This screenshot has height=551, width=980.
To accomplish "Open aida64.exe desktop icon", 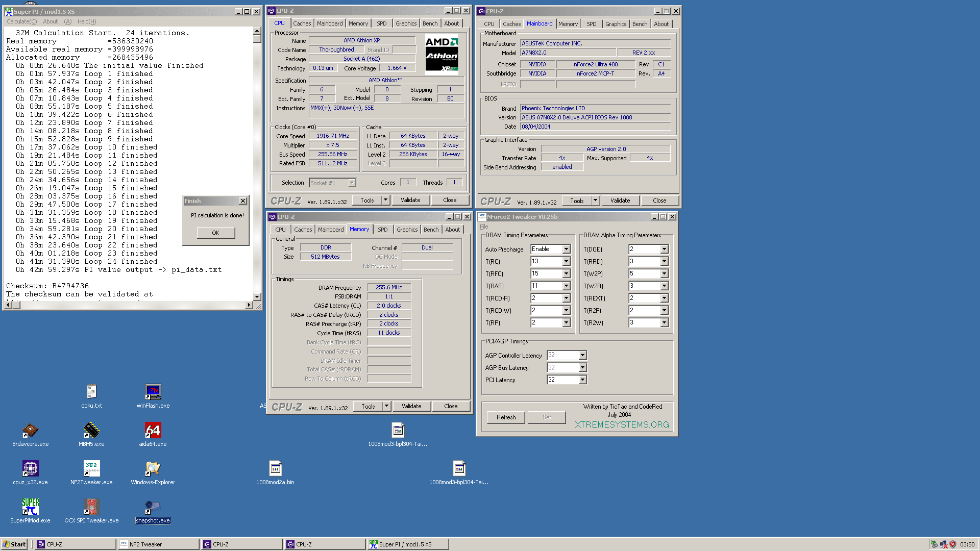I will (x=153, y=435).
